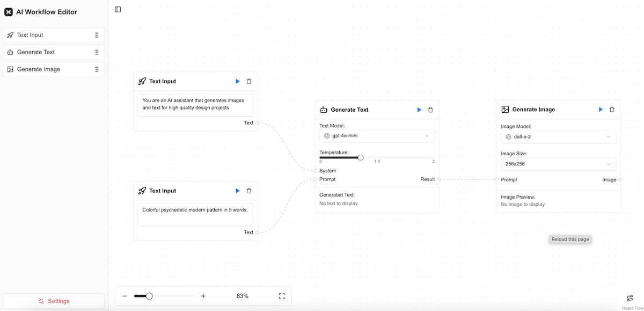Open Settings from the bottom left
This screenshot has width=644, height=311.
point(54,301)
